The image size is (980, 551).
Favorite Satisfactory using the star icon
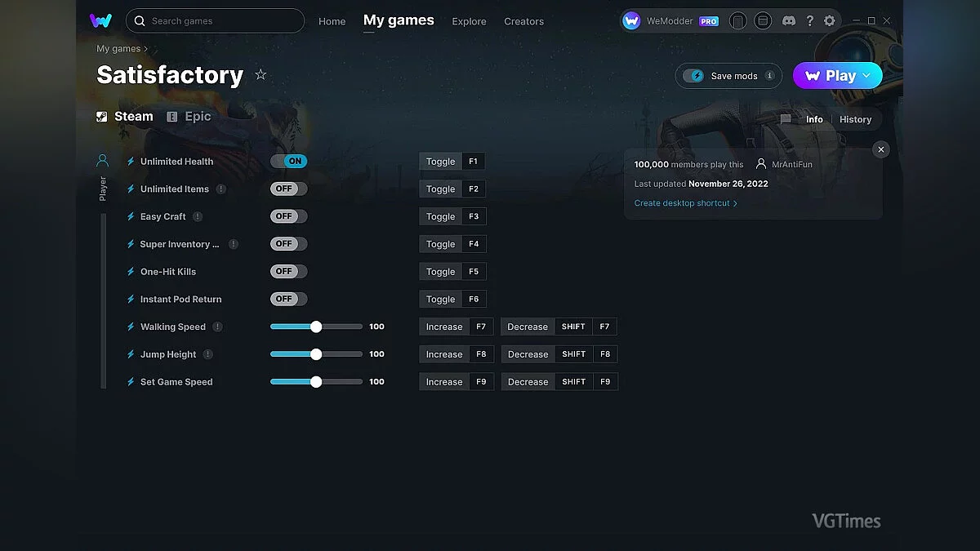click(x=261, y=74)
